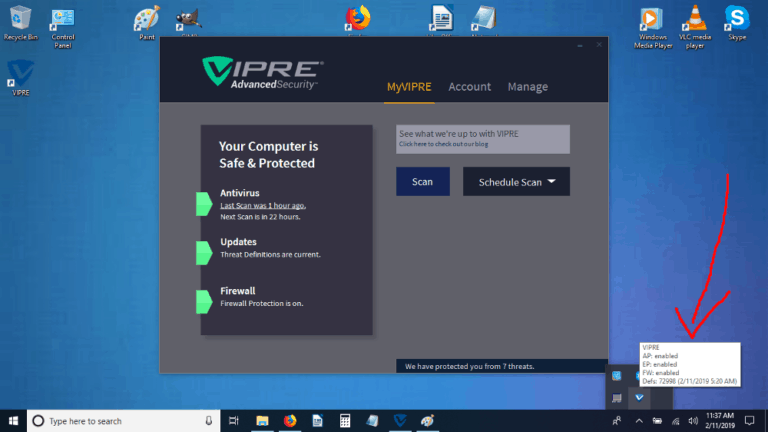This screenshot has height=432, width=768.
Task: Open LibreOffice desktop shortcut
Action: [x=442, y=21]
